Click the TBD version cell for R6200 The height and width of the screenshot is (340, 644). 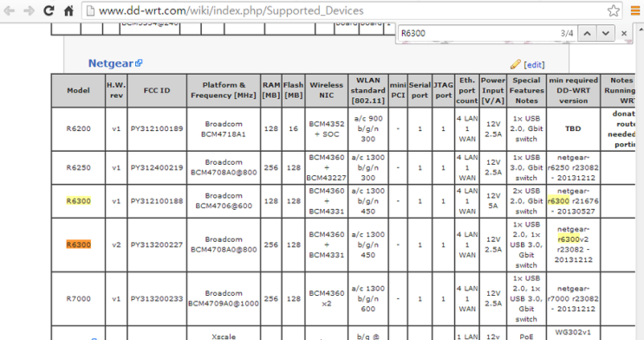tap(573, 129)
